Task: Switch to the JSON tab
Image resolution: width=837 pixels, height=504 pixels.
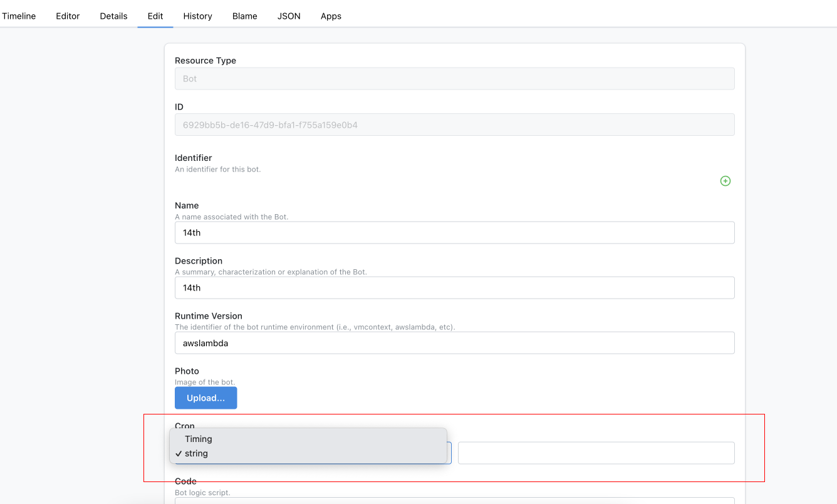Action: pos(289,16)
